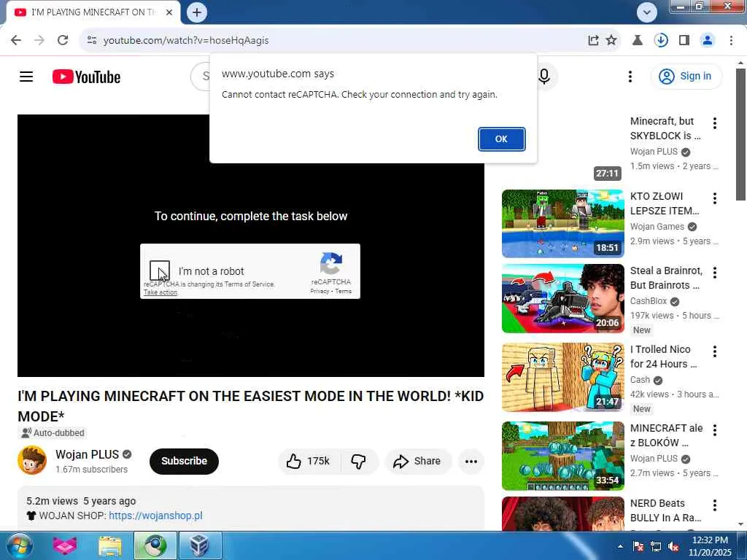This screenshot has width=747, height=560.
Task: Click the voice search microphone icon
Action: tap(544, 76)
